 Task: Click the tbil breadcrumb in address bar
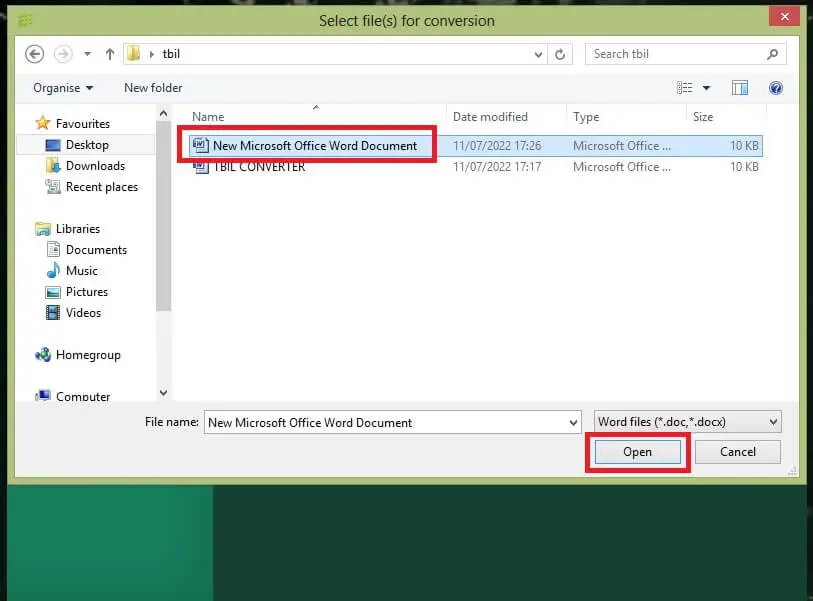(x=171, y=54)
